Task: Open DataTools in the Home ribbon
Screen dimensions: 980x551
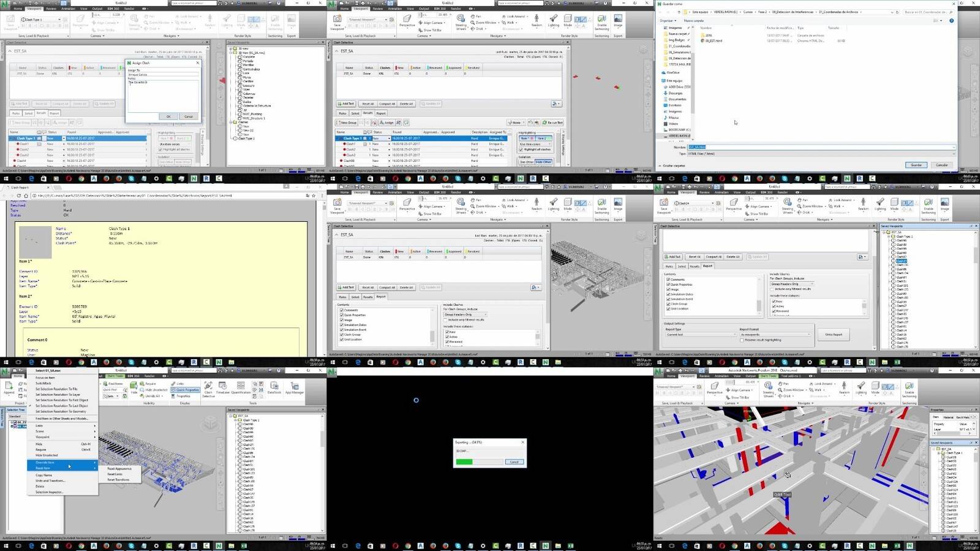Action: coord(274,387)
